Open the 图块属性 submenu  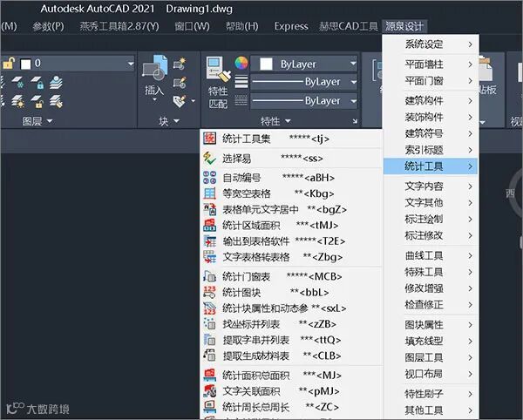coord(431,325)
